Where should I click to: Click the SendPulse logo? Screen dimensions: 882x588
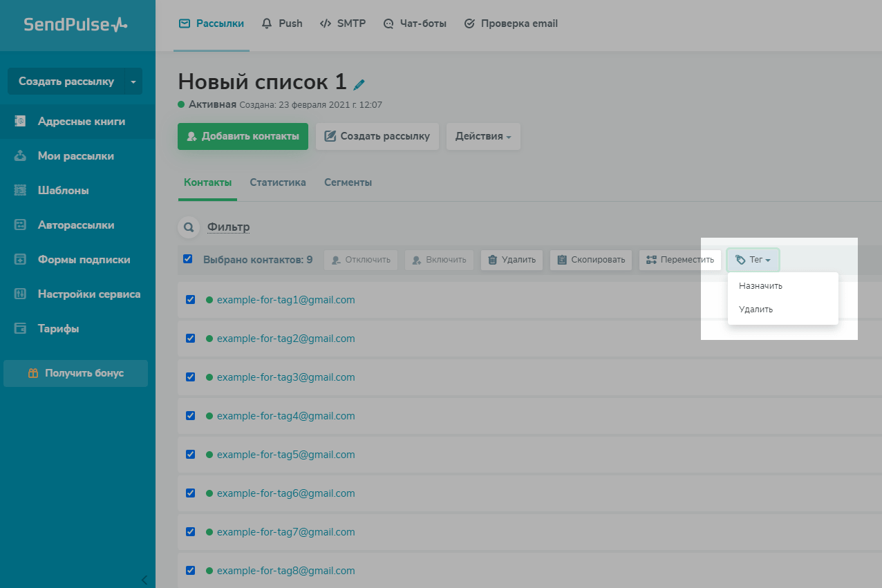click(76, 25)
